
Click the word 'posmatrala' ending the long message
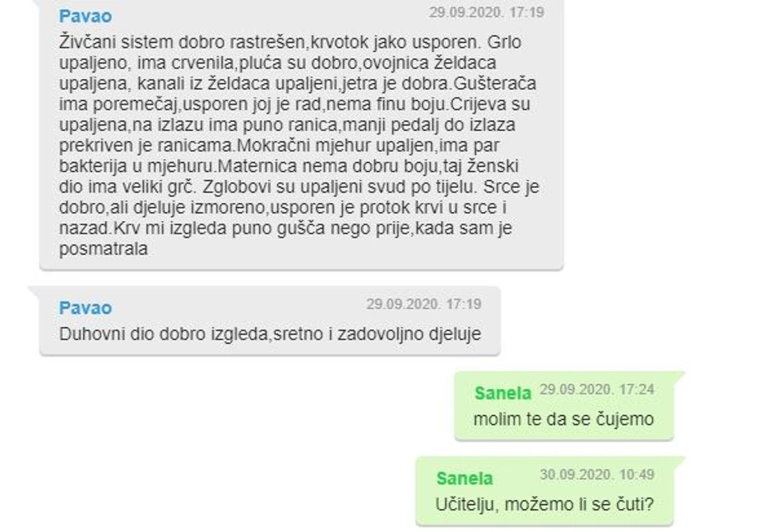point(104,249)
